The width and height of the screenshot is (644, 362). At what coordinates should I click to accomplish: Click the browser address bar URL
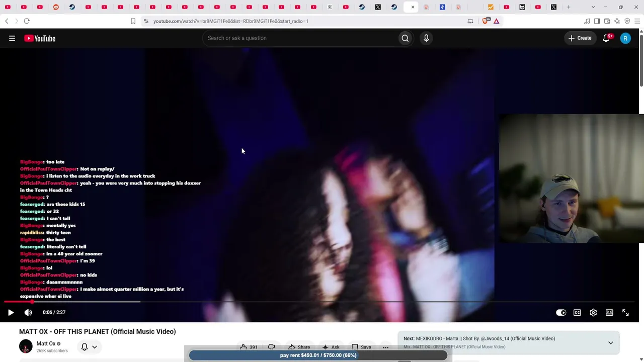(x=231, y=21)
